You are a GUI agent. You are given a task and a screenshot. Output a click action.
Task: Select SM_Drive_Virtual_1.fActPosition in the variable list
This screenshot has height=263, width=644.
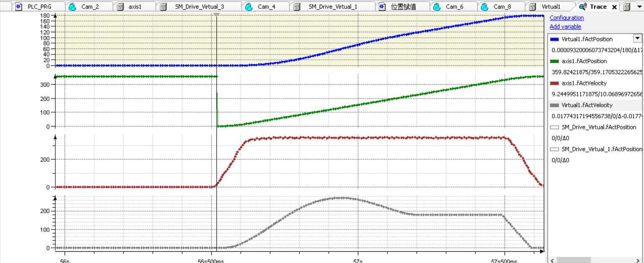click(602, 149)
